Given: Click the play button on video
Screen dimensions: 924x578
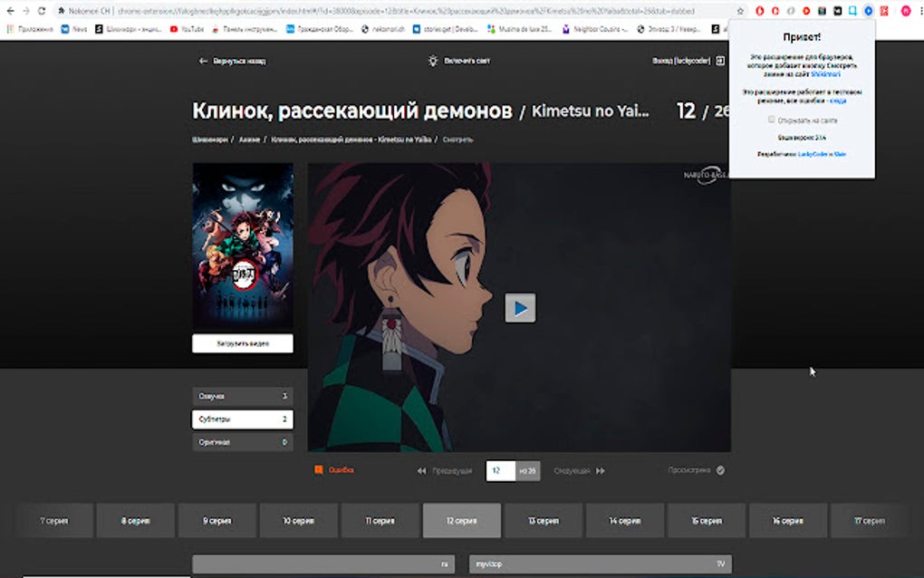Looking at the screenshot, I should tap(520, 307).
